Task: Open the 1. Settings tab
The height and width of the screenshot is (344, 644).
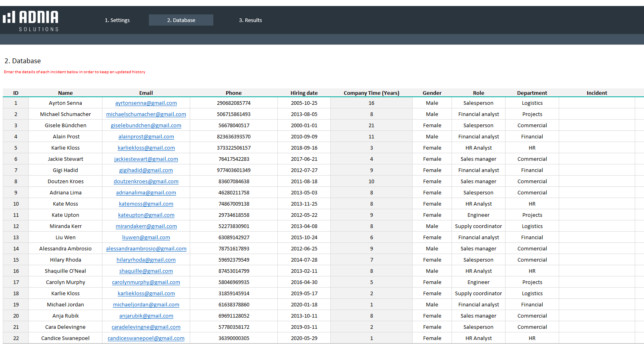Action: pyautogui.click(x=117, y=20)
